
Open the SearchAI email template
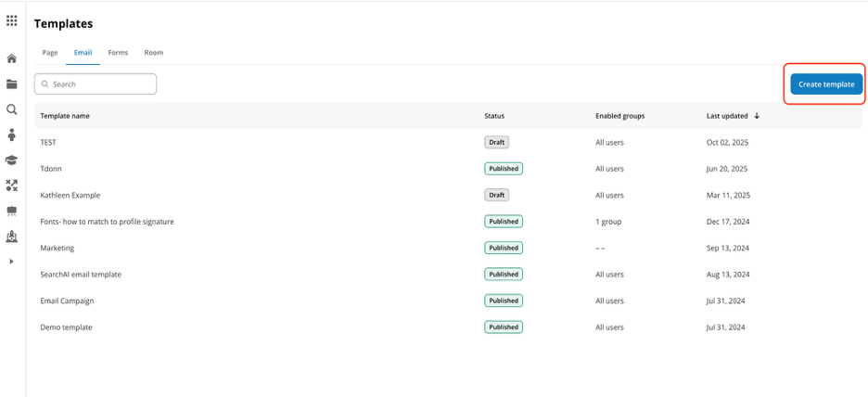[x=81, y=275]
